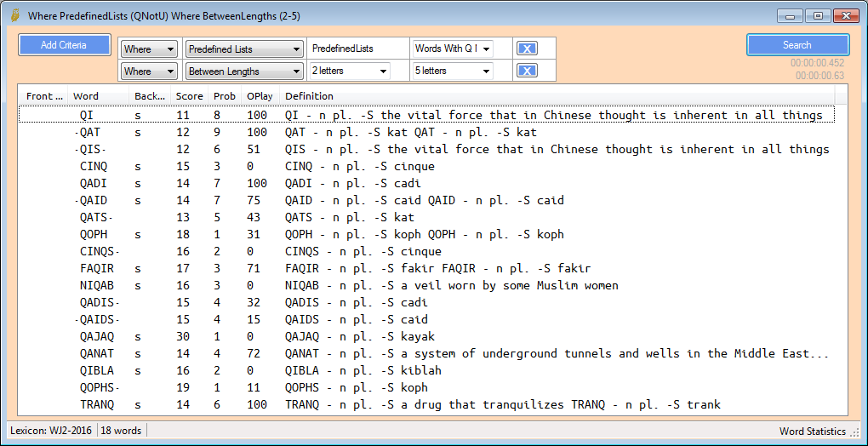
Task: Click the Word column header
Action: [x=87, y=96]
